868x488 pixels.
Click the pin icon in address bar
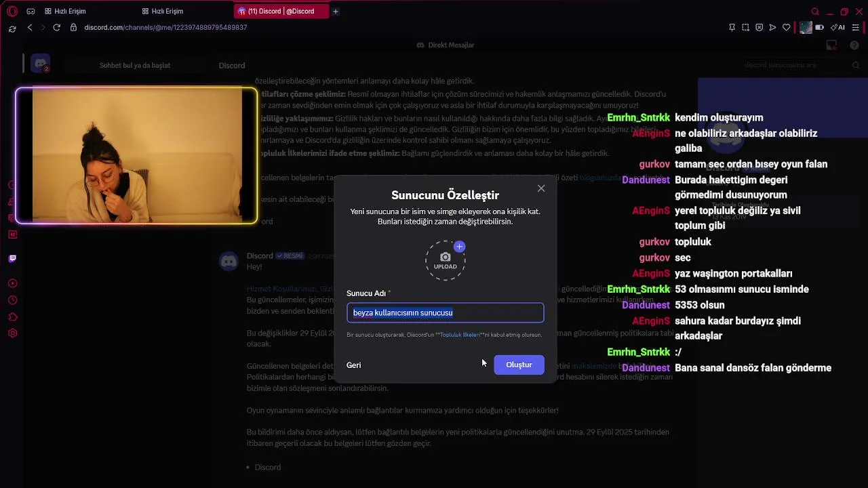(x=732, y=28)
